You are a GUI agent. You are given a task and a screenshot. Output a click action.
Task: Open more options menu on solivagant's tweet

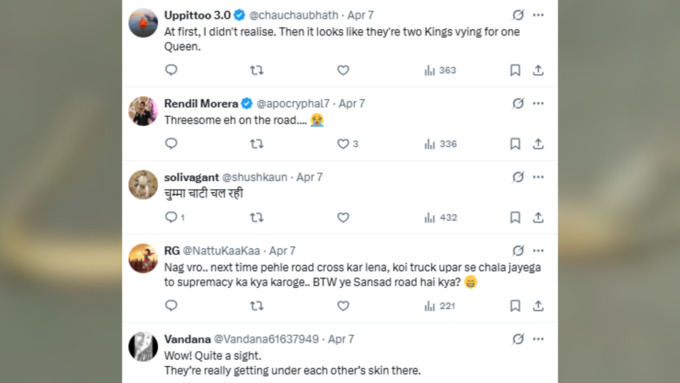pos(538,177)
